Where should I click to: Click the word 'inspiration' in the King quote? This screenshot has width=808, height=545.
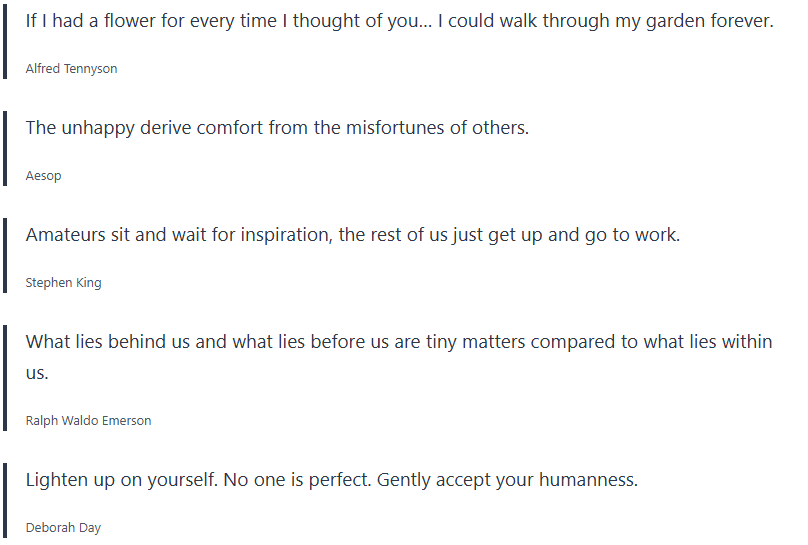point(277,235)
